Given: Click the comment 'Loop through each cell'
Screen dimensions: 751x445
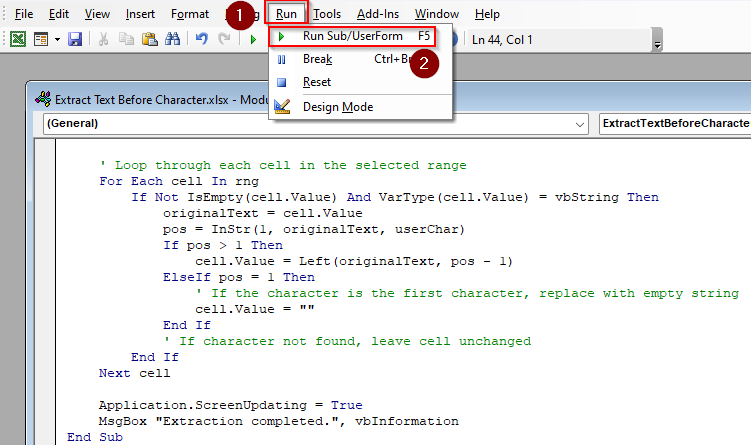Looking at the screenshot, I should pyautogui.click(x=283, y=165).
